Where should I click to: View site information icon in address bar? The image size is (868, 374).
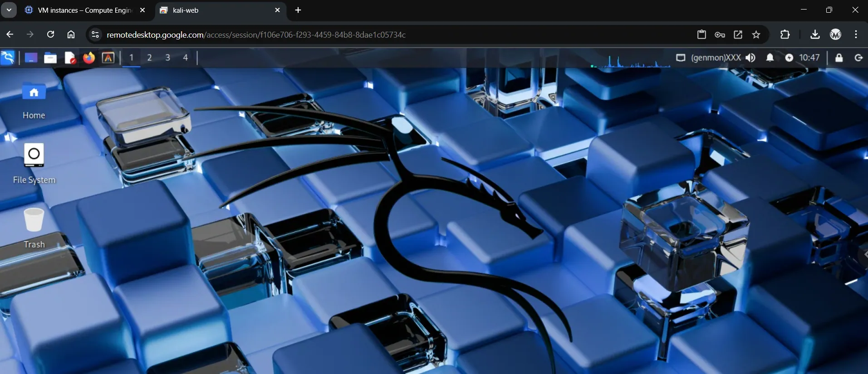[x=95, y=34]
